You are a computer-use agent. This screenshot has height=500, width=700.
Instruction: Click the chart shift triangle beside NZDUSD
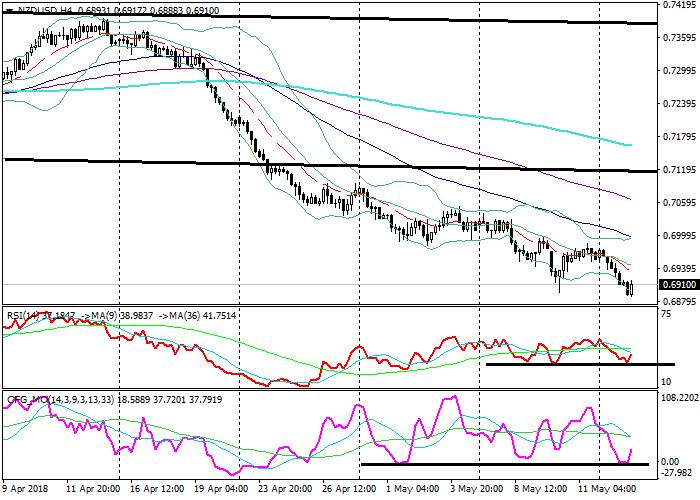pyautogui.click(x=8, y=9)
